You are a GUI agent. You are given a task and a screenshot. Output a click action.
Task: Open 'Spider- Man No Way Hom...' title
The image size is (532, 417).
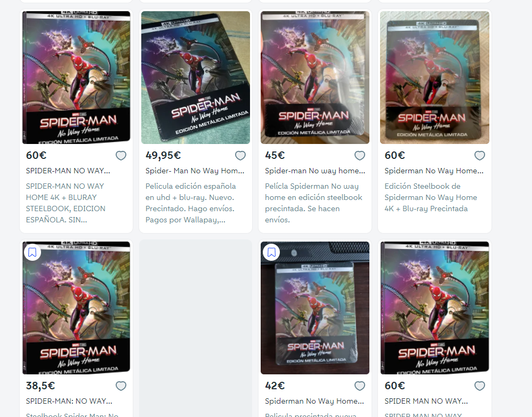(x=195, y=171)
